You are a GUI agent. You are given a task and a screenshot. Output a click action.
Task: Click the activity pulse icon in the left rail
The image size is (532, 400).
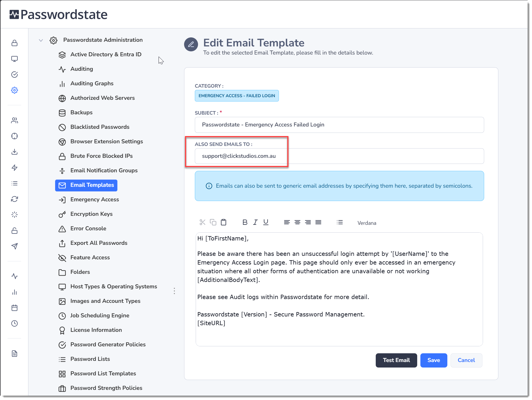coord(14,276)
